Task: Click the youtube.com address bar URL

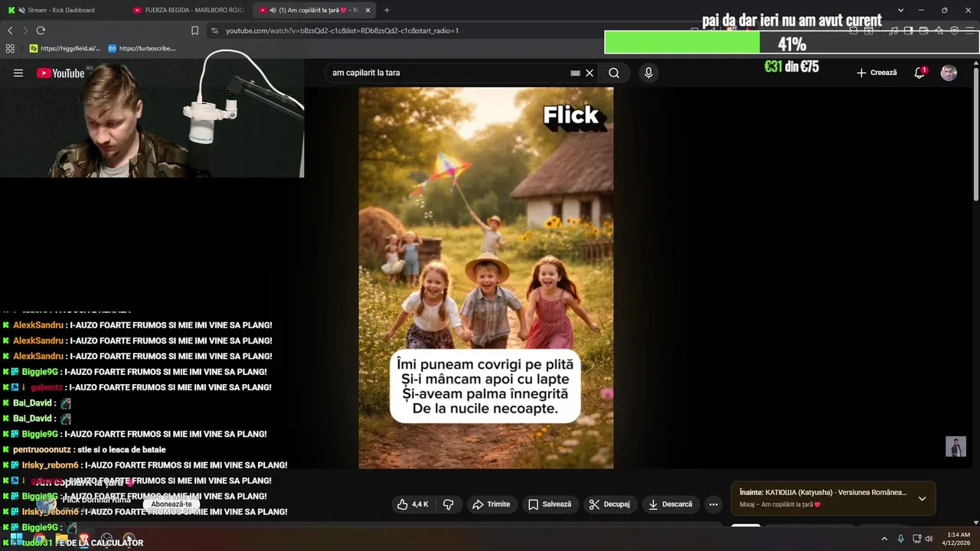Action: 341,31
